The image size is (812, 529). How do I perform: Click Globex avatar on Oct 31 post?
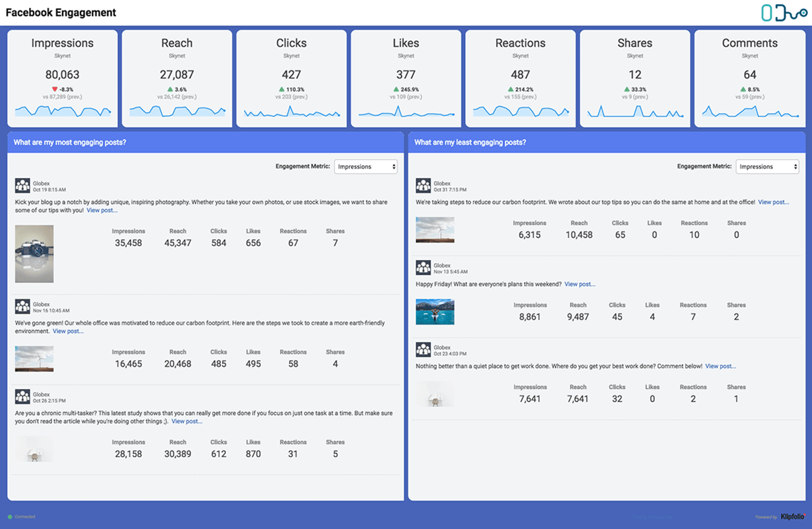coord(423,186)
